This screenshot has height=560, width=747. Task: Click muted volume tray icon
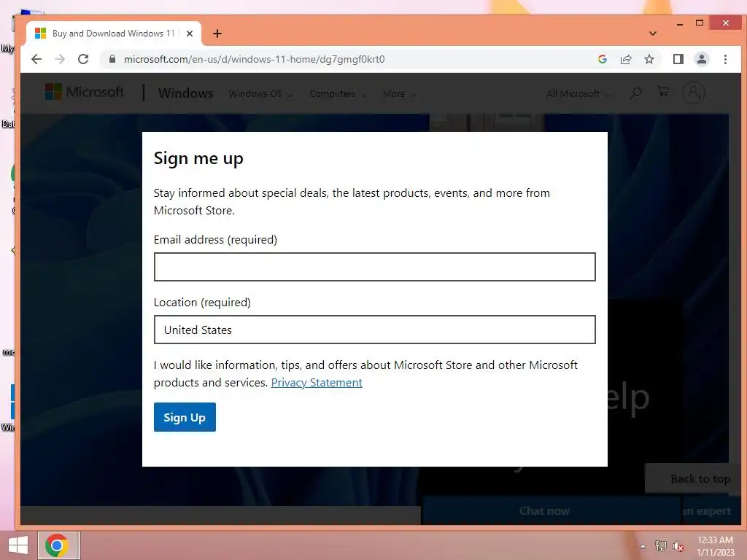click(678, 546)
